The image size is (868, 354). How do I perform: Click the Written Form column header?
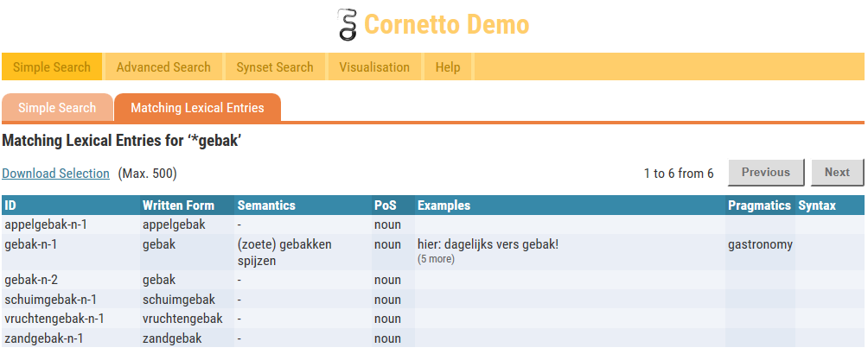click(x=176, y=205)
